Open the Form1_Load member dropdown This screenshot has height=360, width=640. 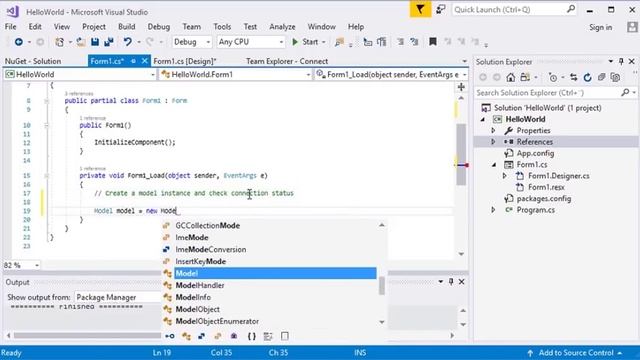[x=391, y=74]
